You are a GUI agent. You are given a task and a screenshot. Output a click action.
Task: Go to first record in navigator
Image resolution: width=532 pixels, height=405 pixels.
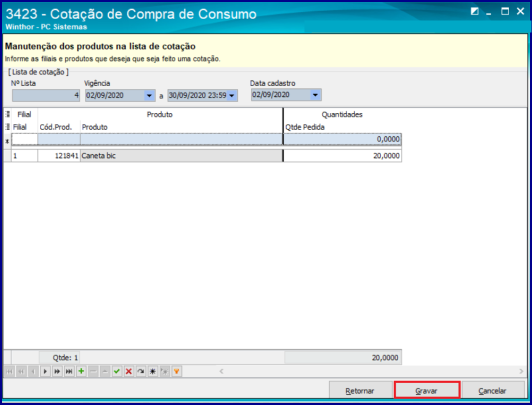[10, 371]
